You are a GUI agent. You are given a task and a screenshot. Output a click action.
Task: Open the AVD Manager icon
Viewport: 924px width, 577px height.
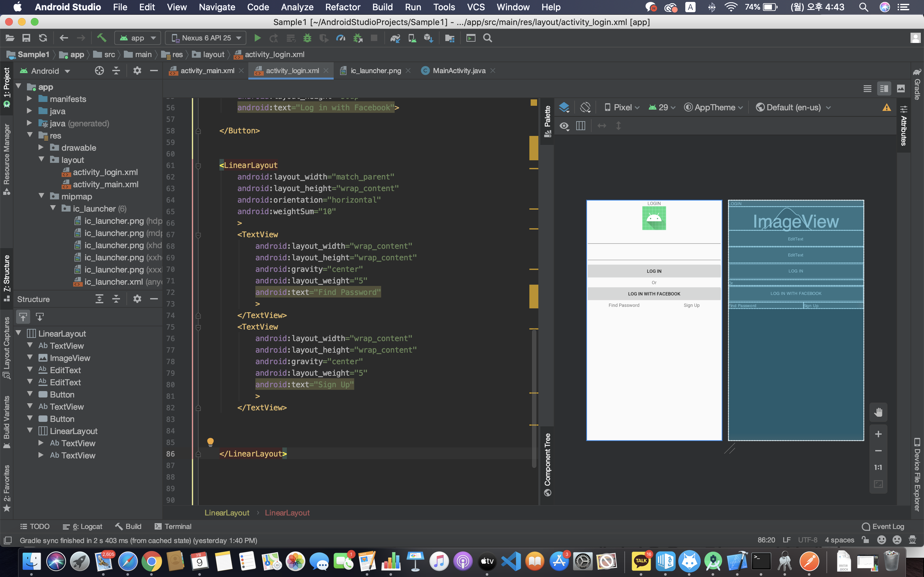coord(412,38)
